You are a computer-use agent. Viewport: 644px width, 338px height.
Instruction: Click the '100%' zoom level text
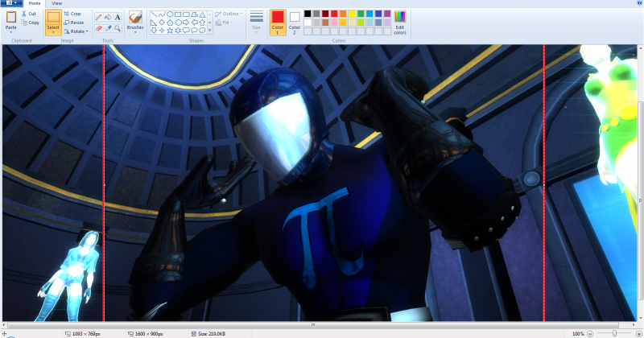click(578, 334)
